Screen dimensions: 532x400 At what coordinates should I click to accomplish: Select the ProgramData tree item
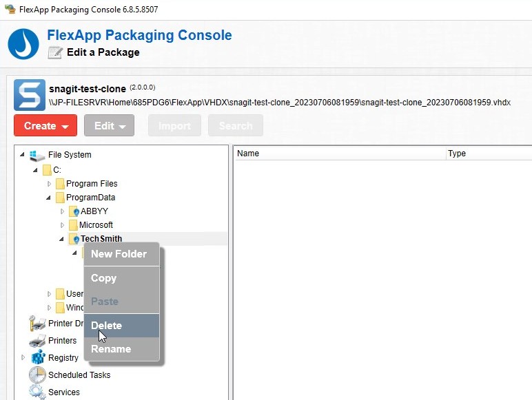point(90,198)
